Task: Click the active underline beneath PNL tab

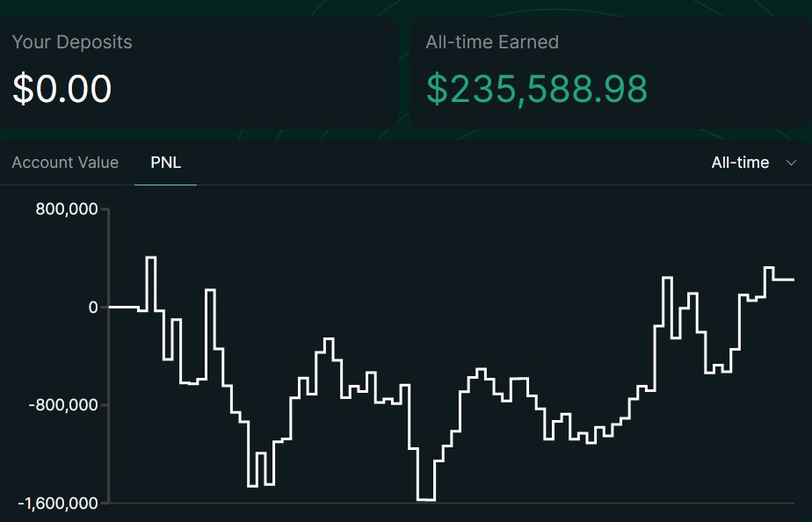Action: pyautogui.click(x=166, y=185)
